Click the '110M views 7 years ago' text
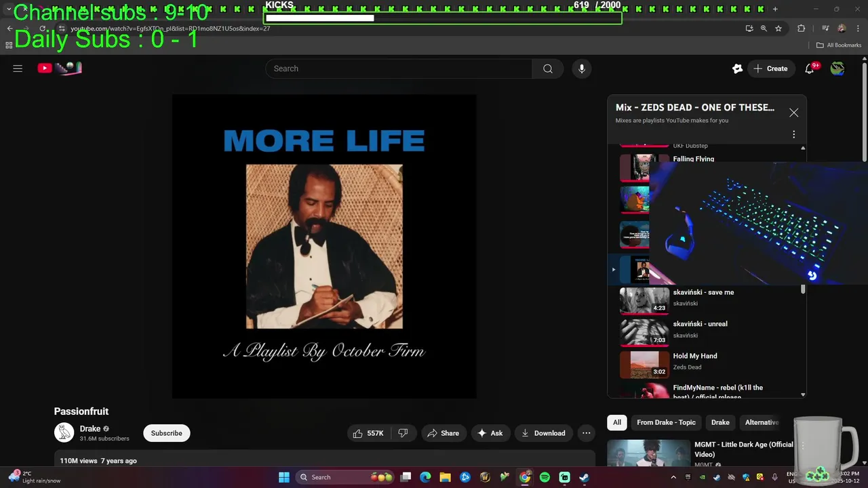 [98, 461]
